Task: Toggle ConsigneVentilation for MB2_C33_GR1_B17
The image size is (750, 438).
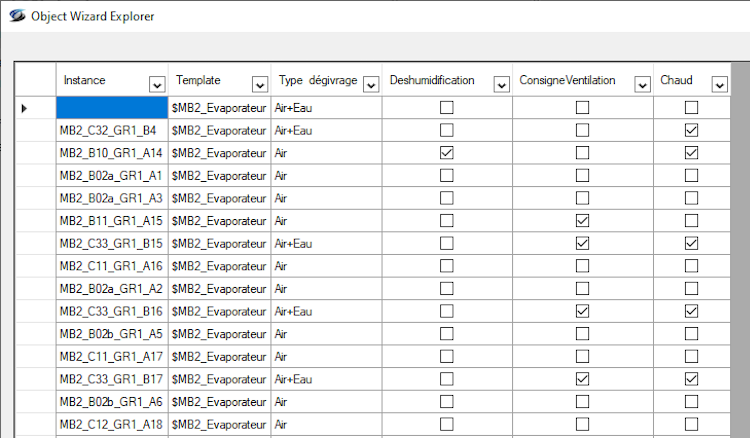Action: click(582, 380)
